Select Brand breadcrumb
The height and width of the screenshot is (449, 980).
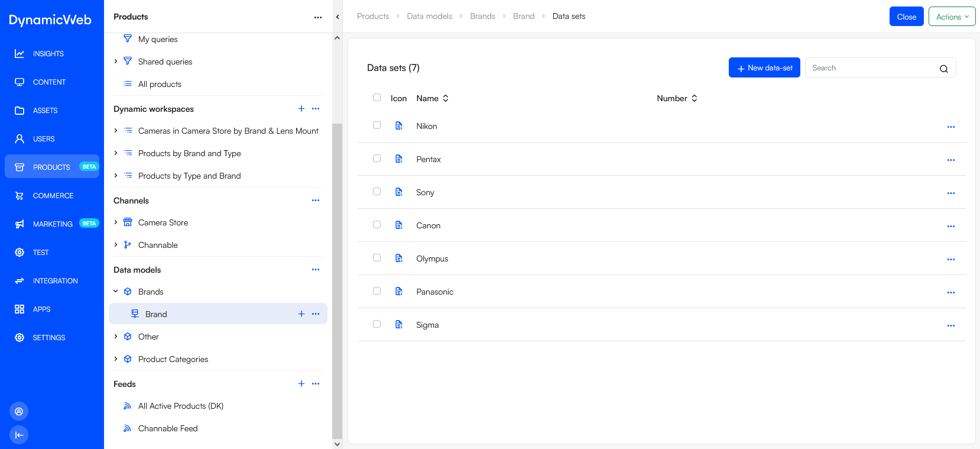tap(524, 17)
